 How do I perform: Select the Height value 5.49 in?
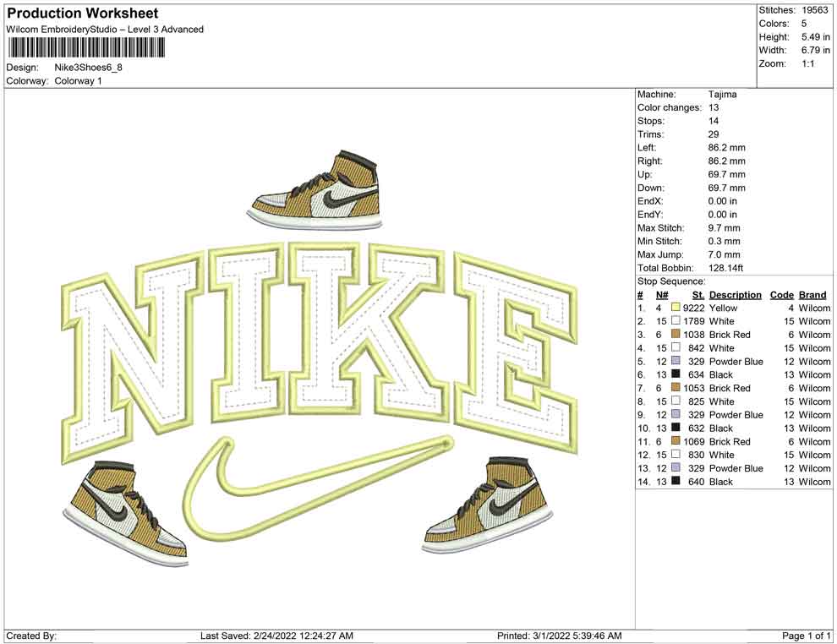pos(816,37)
